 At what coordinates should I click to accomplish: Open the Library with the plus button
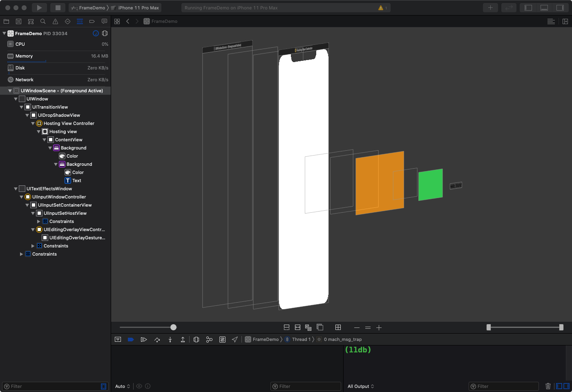point(491,8)
